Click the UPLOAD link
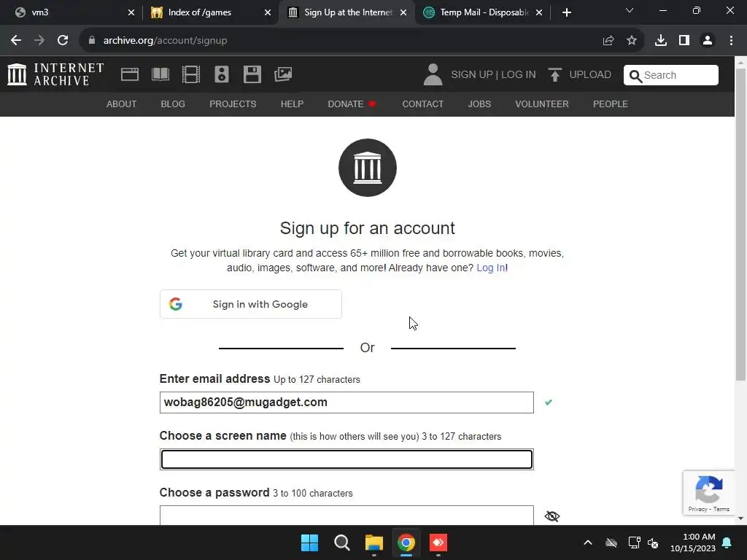This screenshot has width=747, height=560. 590,75
